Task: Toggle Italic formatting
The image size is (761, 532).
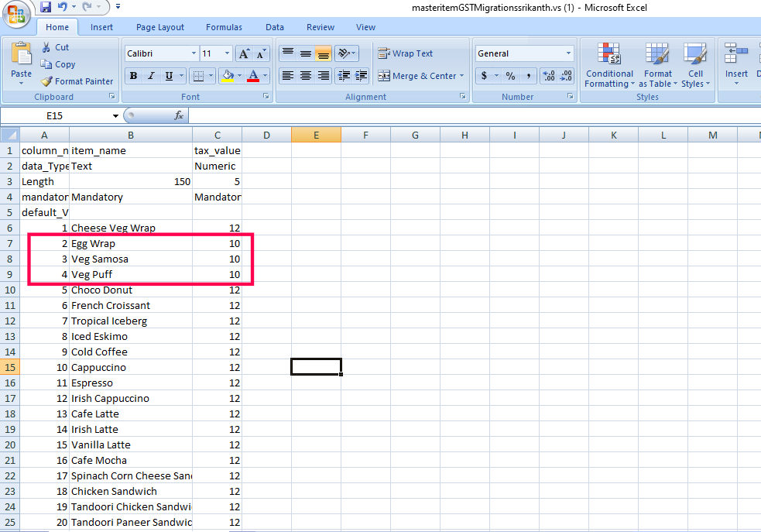Action: [151, 76]
